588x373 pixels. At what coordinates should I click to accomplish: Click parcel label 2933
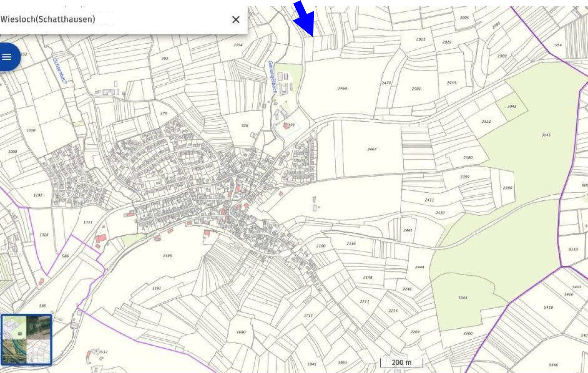[x=451, y=83]
